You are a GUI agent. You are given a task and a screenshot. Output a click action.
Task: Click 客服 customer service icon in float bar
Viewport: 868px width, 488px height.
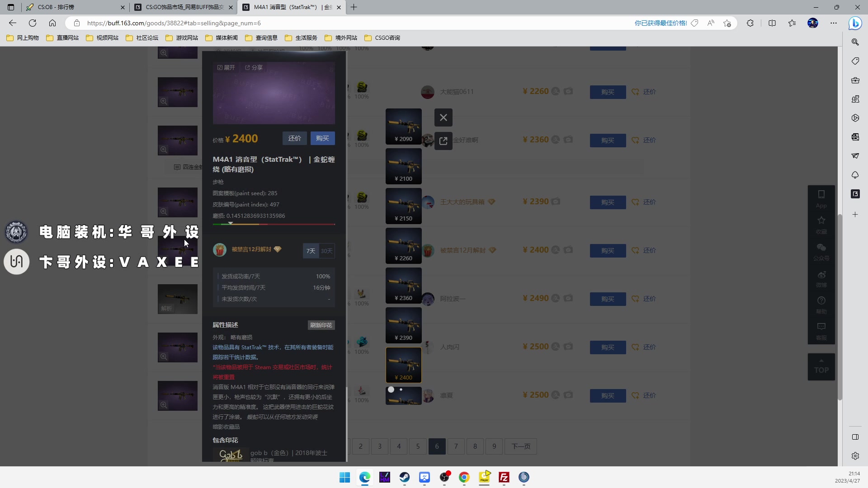tap(821, 331)
